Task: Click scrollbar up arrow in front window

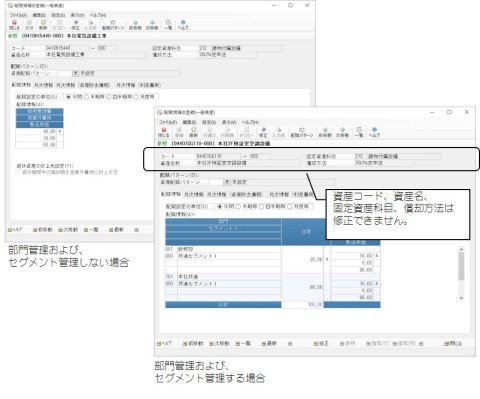Action: click(461, 249)
